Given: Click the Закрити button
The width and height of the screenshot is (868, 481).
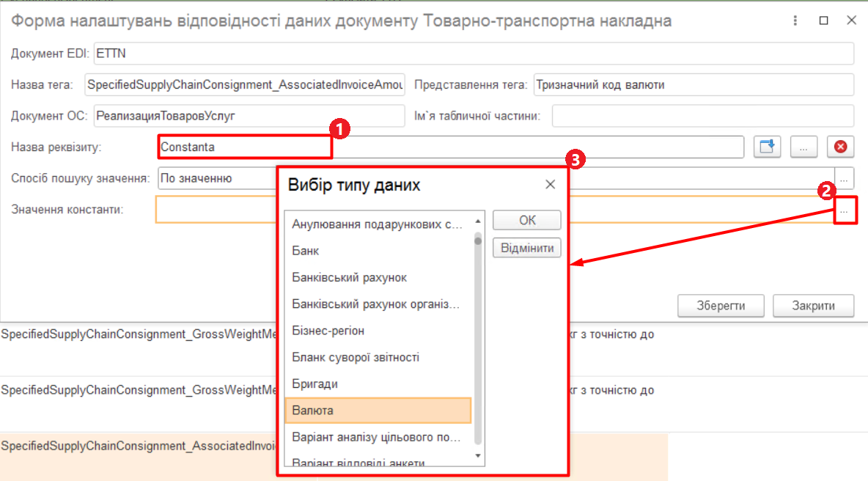Looking at the screenshot, I should point(813,306).
